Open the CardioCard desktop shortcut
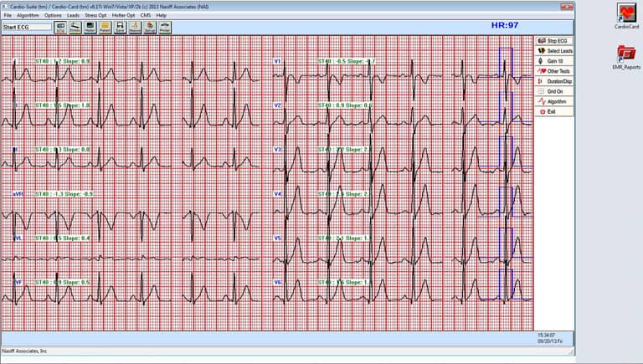This screenshot has width=643, height=364. [x=625, y=17]
